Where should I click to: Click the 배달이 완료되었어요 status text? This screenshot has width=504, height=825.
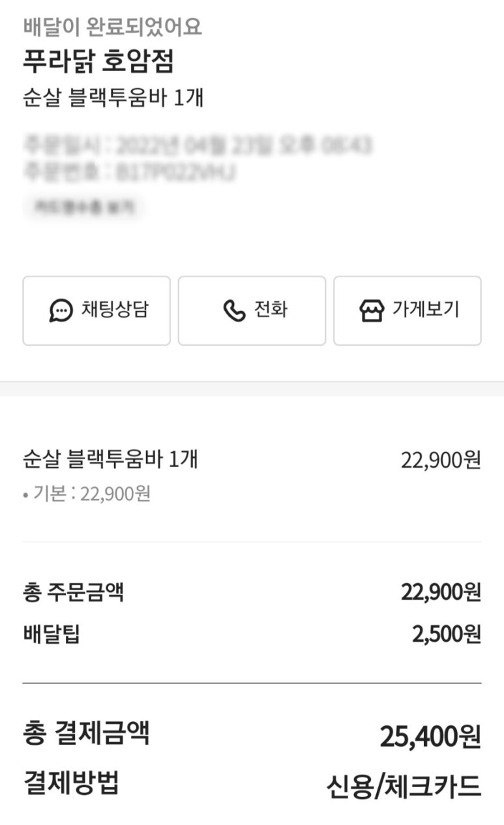coord(113,27)
